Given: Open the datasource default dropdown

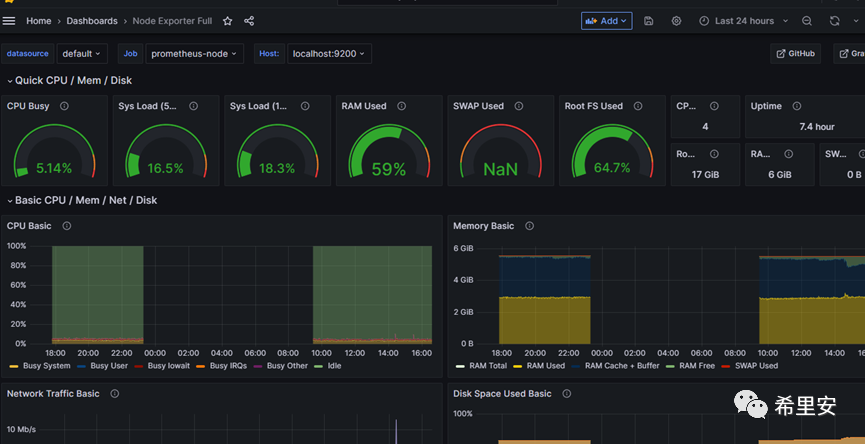Looking at the screenshot, I should (x=80, y=54).
